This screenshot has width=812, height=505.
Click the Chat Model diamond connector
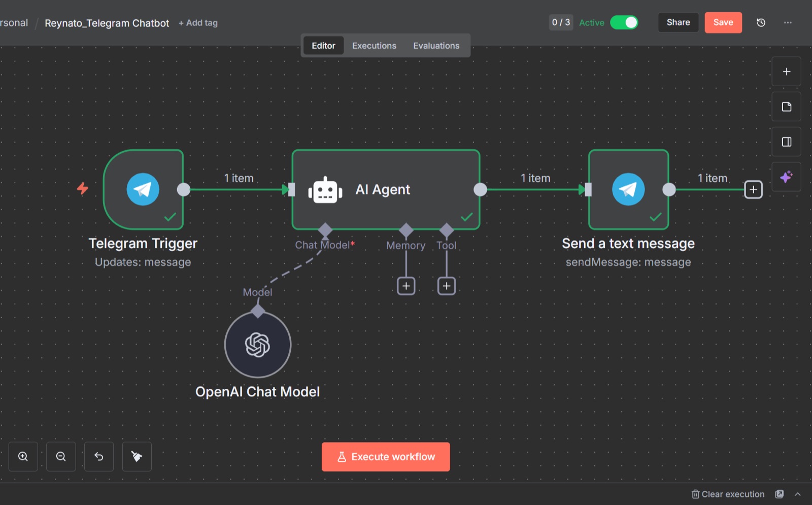pos(325,230)
